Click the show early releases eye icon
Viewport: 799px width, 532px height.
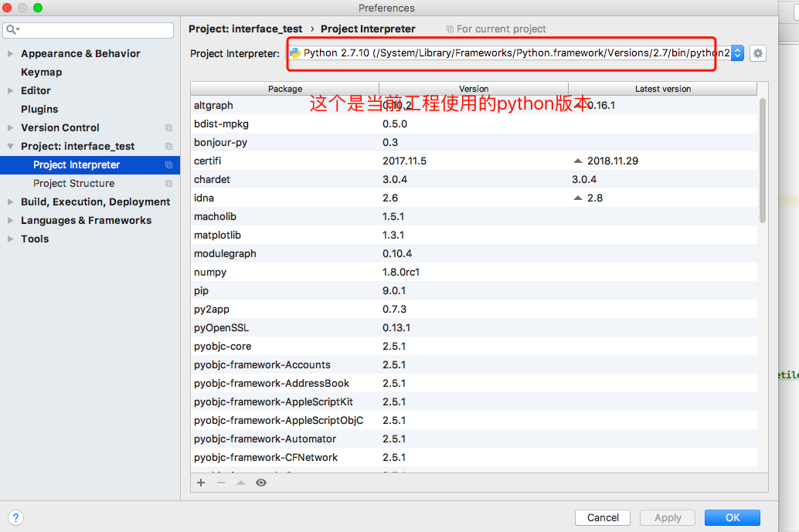(261, 483)
